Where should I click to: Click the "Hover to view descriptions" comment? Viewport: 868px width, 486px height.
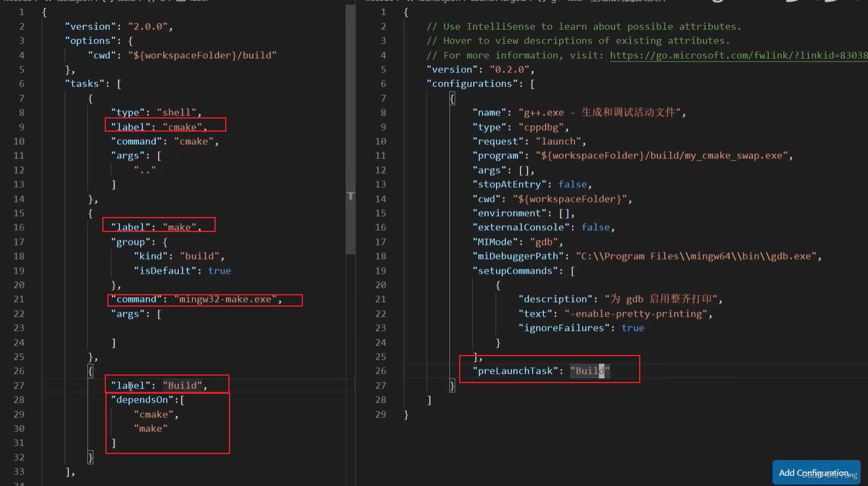coord(578,41)
